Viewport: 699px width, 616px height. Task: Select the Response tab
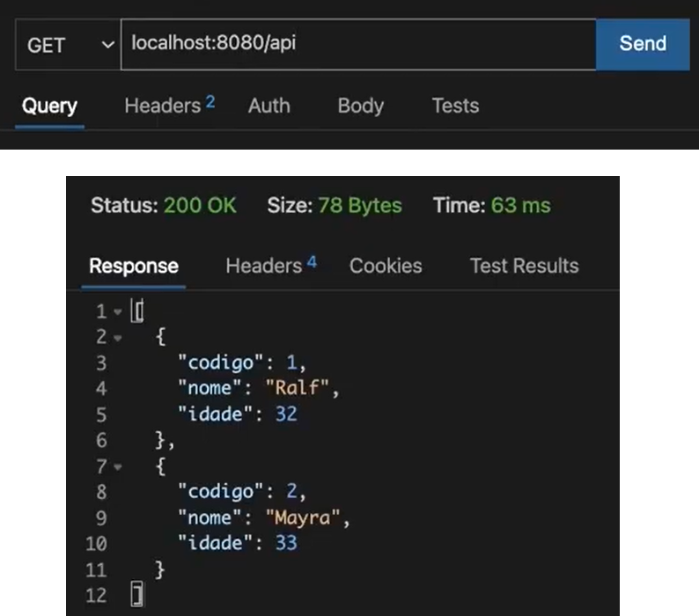pyautogui.click(x=134, y=267)
